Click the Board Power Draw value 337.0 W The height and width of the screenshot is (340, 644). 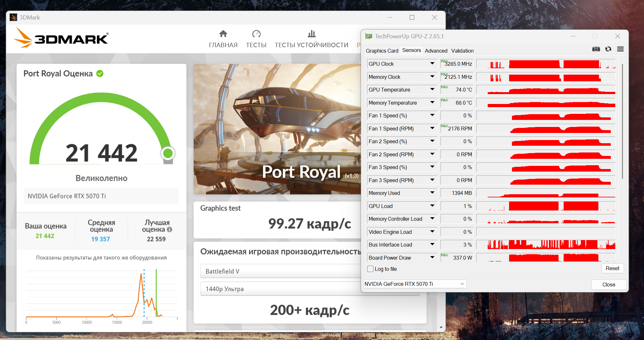pos(456,258)
